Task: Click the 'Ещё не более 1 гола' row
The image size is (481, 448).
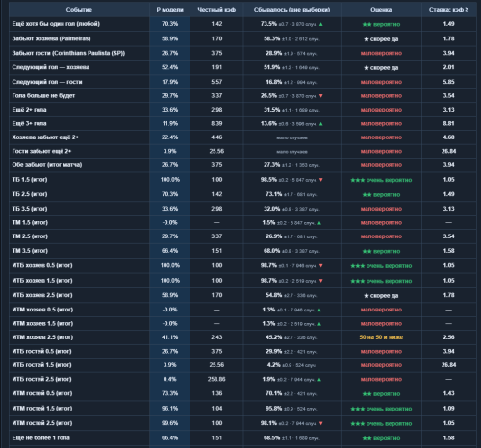Action: (x=242, y=438)
